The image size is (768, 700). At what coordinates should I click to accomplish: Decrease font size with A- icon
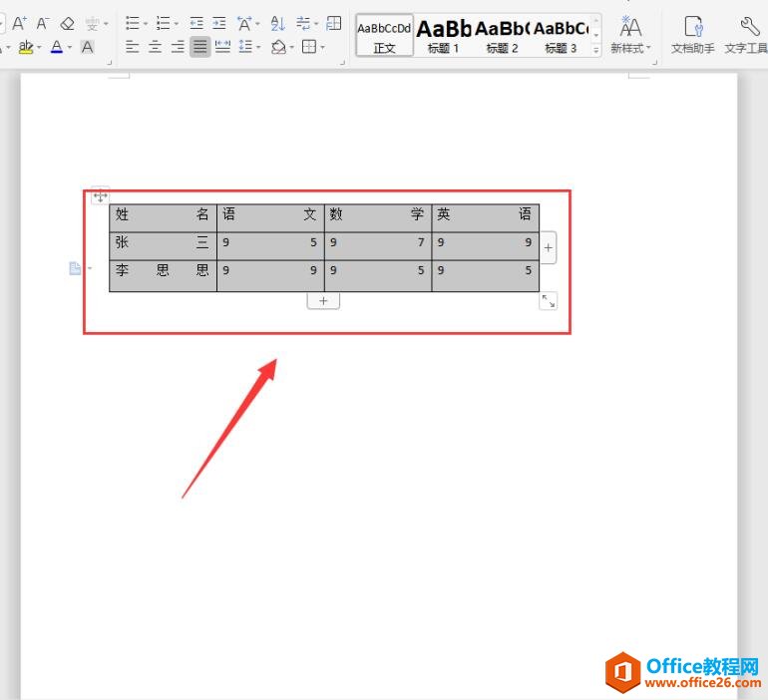[43, 23]
